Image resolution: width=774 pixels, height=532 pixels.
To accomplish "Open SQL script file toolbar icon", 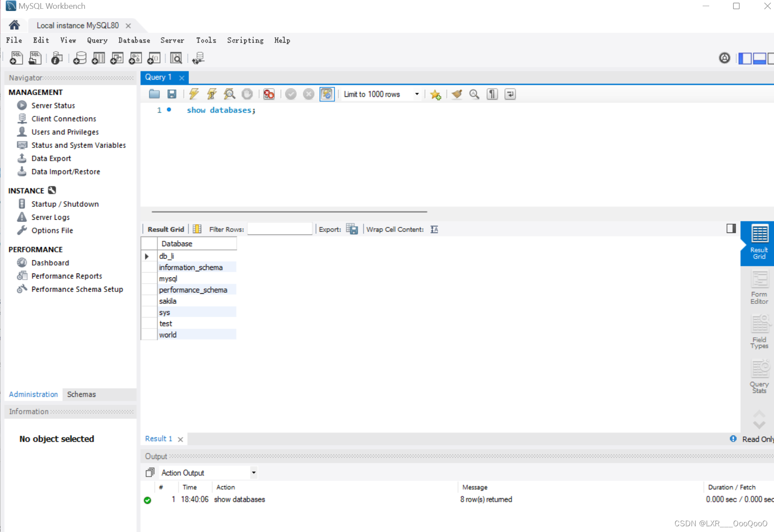I will 35,58.
